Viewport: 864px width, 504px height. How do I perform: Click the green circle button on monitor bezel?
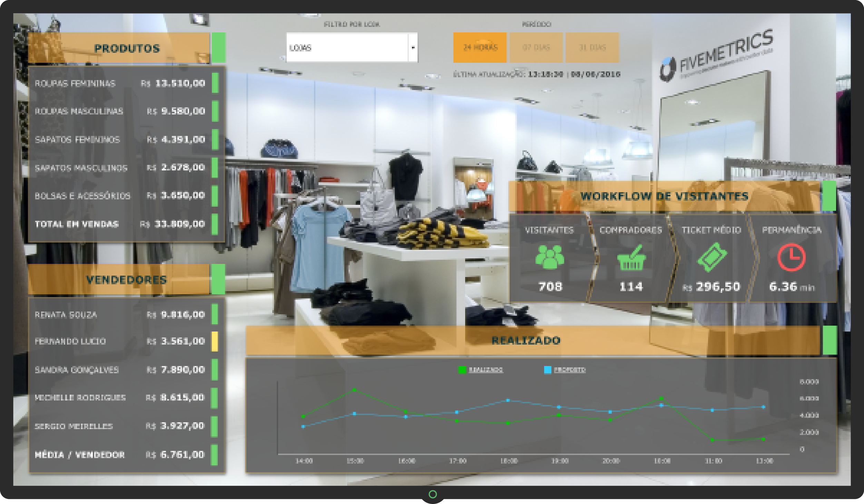coord(432,494)
